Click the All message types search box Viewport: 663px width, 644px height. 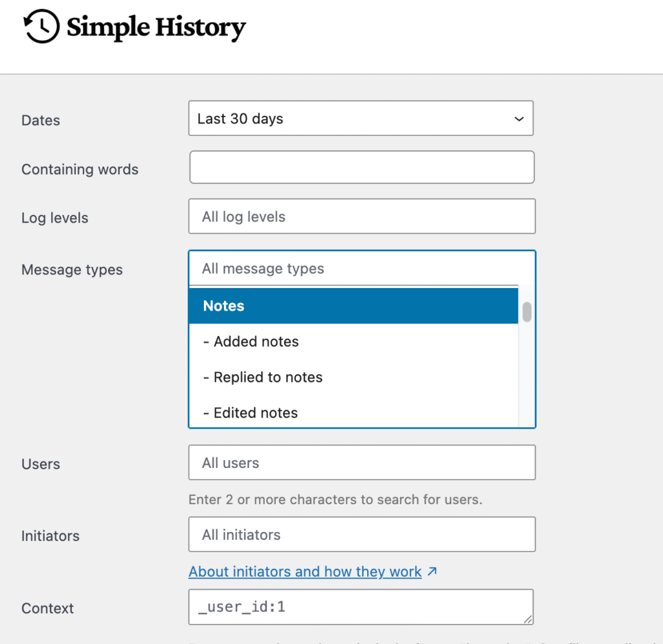(361, 269)
